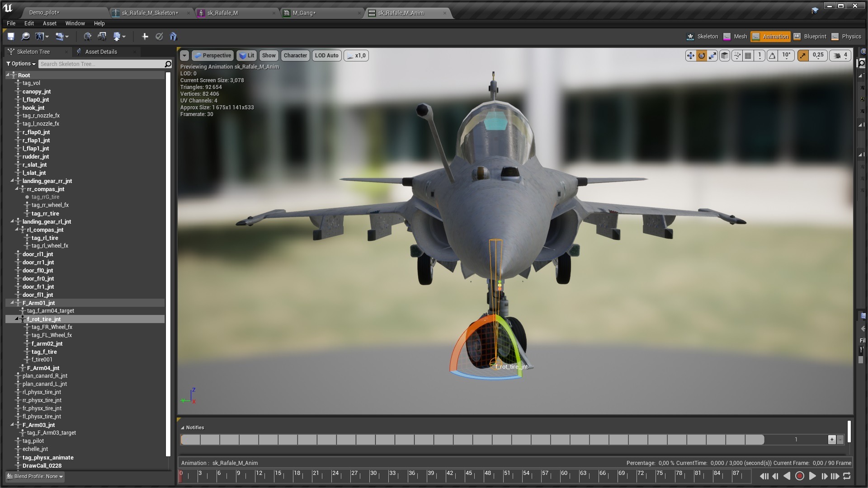Play the animation in reverse
The height and width of the screenshot is (488, 868).
click(x=787, y=476)
